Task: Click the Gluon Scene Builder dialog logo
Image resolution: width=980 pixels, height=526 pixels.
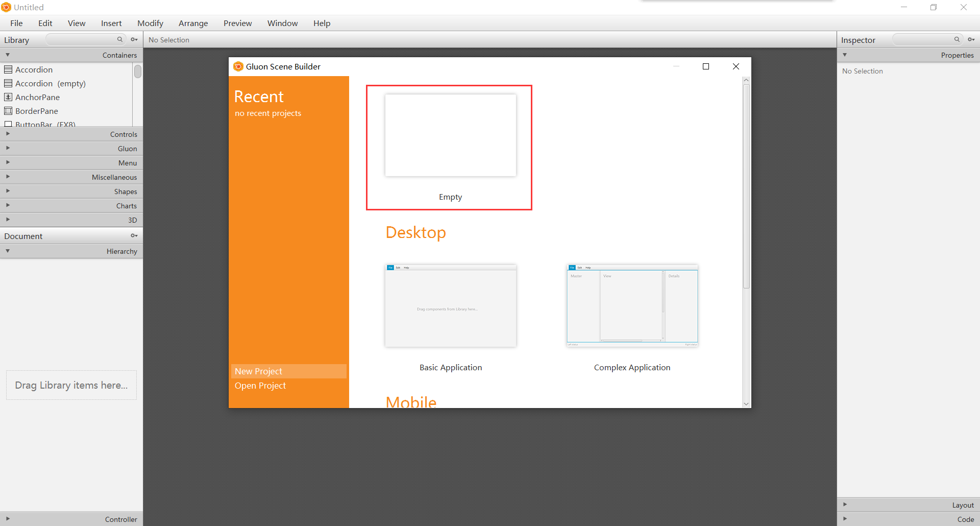Action: (x=238, y=66)
